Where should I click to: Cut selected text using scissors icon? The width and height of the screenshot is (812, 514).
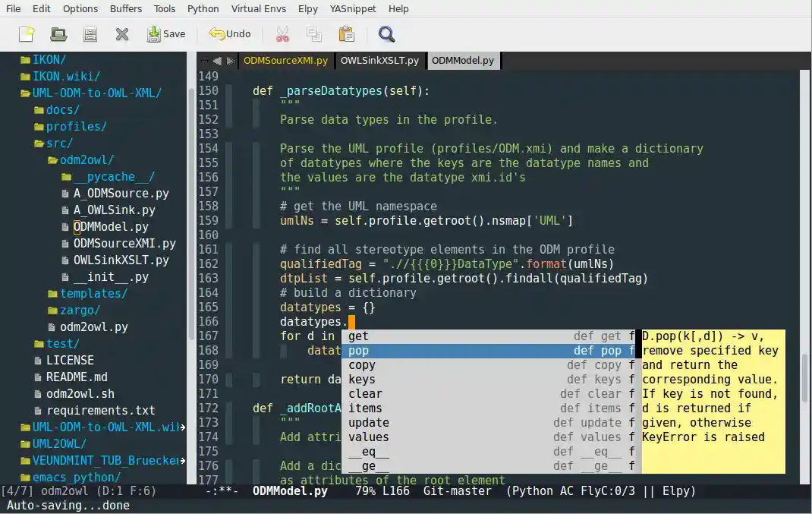[281, 33]
